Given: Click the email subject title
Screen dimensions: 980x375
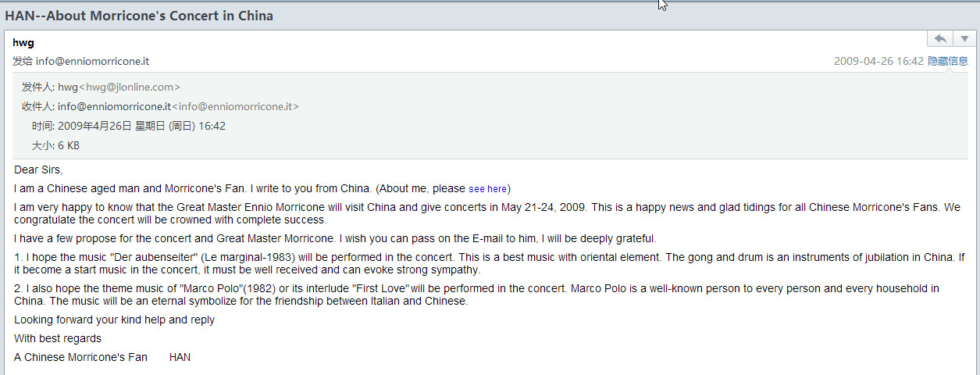Looking at the screenshot, I should point(139,16).
